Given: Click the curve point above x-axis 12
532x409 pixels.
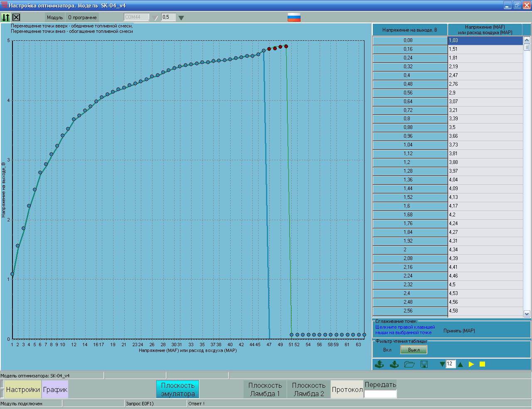Looking at the screenshot, I should point(74,119).
